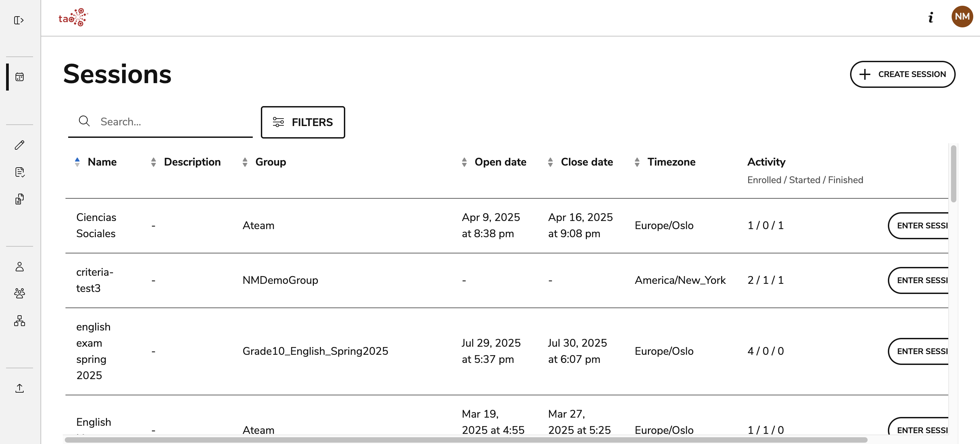Enter the Ciencias Sociales session

coord(921,225)
